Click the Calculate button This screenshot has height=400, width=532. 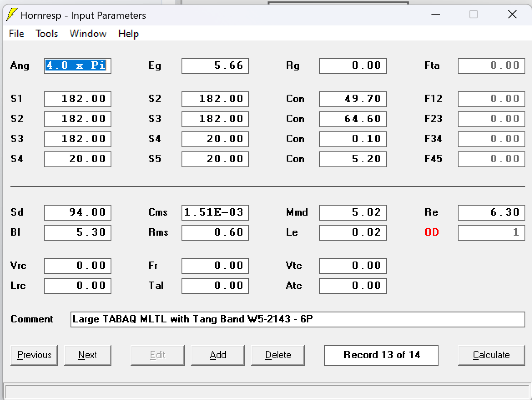[492, 355]
